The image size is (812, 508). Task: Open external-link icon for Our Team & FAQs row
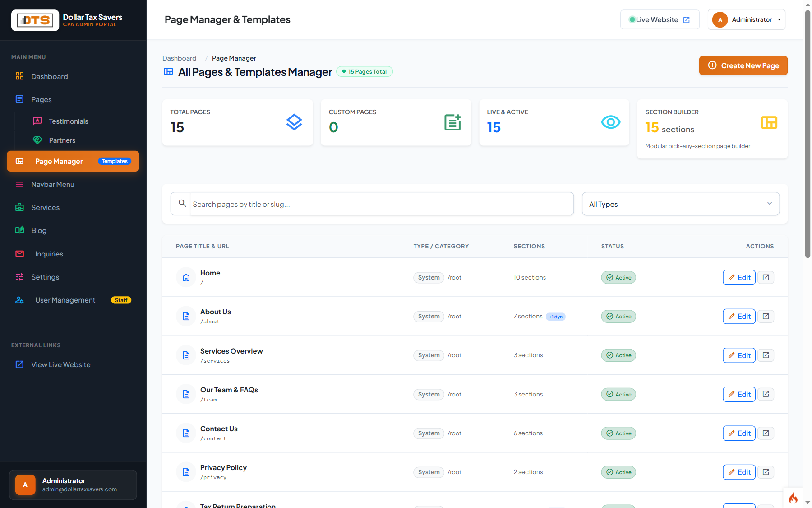pyautogui.click(x=766, y=394)
